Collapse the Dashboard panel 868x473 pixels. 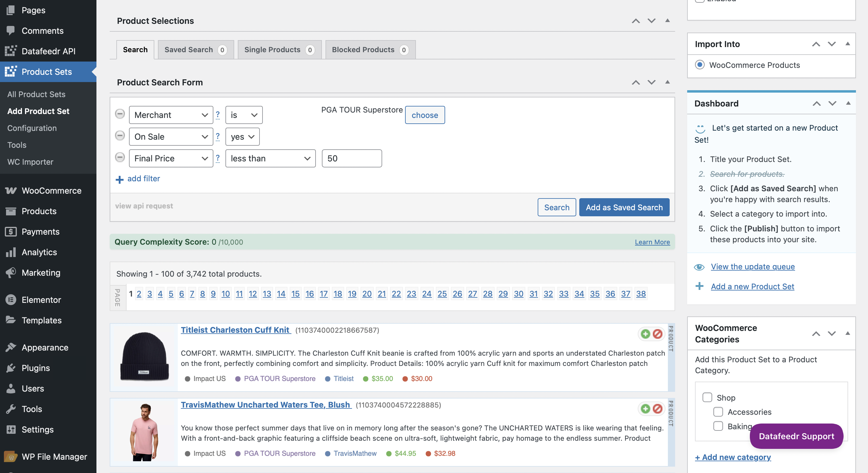point(848,103)
